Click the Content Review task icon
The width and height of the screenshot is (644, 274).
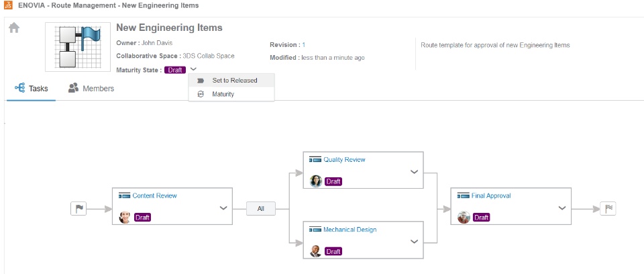pos(124,196)
